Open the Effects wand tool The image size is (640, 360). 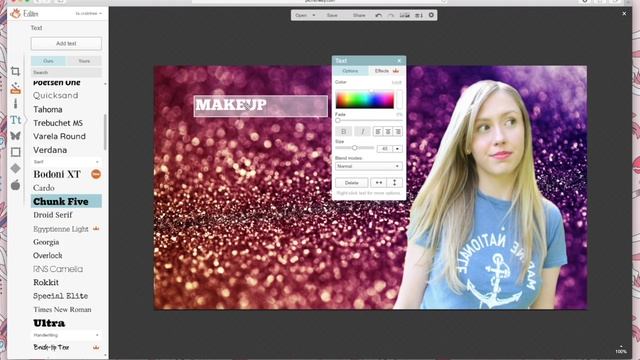click(16, 88)
